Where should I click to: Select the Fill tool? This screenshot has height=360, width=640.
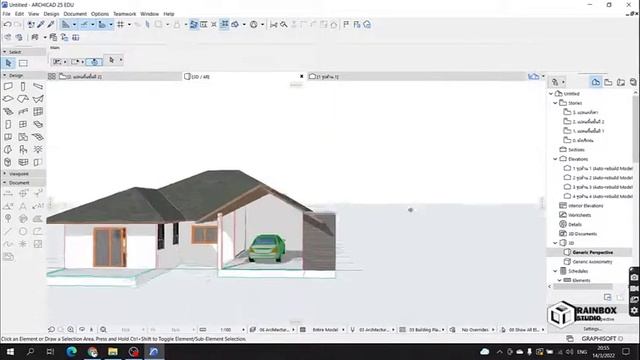coord(38,219)
